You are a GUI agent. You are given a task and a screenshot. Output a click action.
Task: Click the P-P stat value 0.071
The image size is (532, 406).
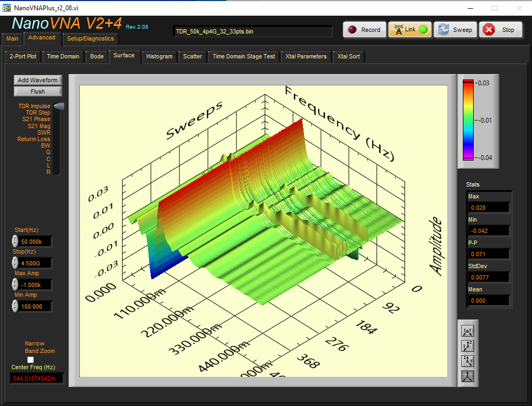pyautogui.click(x=489, y=254)
